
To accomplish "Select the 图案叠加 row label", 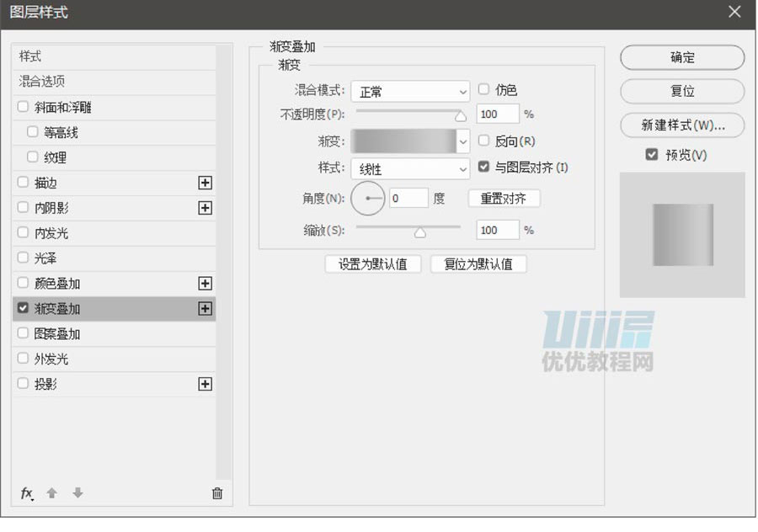I will pos(57,333).
